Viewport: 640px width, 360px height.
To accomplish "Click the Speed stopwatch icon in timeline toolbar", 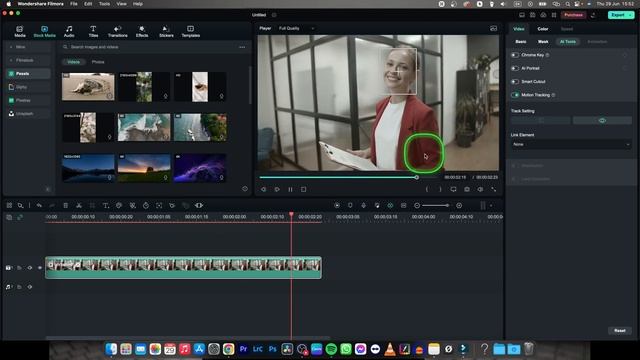I will click(146, 205).
